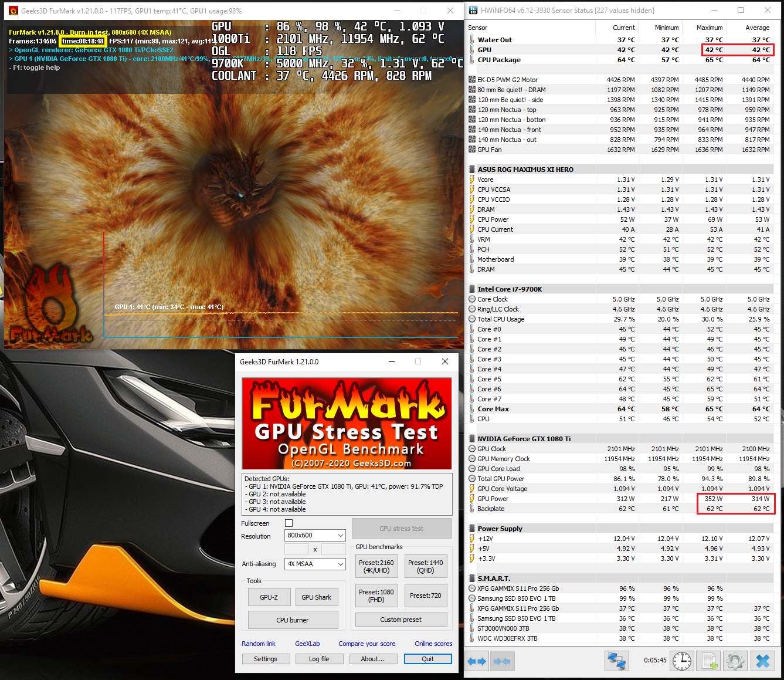Click the icon beside Total GPU Power

point(472,479)
